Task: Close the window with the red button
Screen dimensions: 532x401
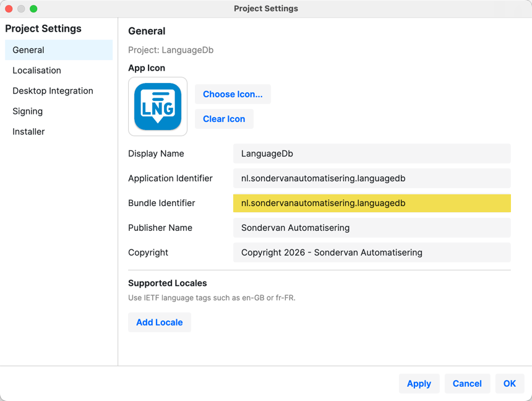Action: (9, 9)
